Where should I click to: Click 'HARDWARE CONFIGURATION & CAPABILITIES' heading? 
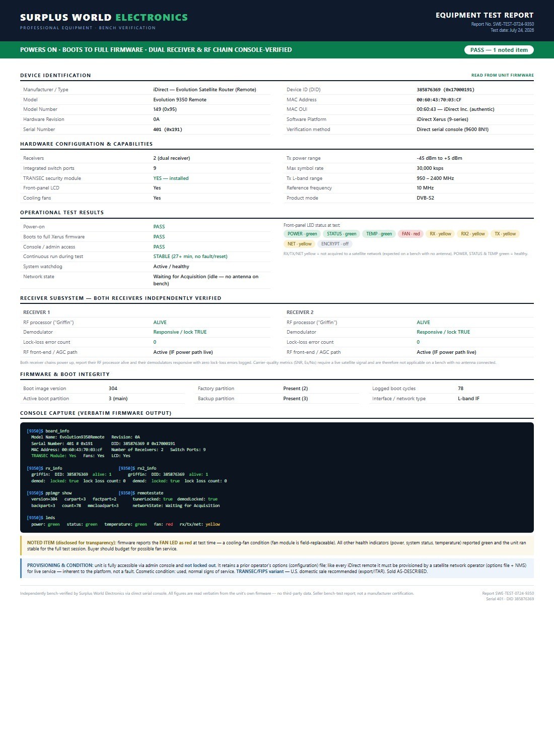tap(86, 144)
